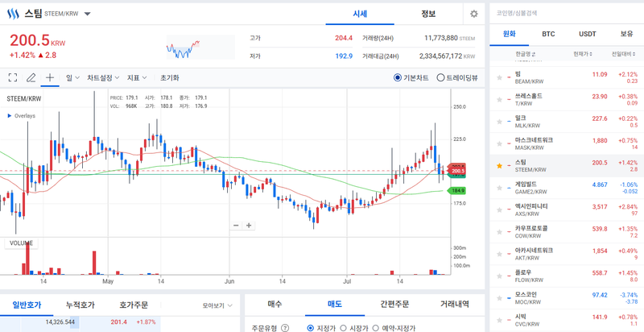This screenshot has height=332, width=644.
Task: Open STEEM/KRW market selector dropdown arrow
Action: pos(88,14)
